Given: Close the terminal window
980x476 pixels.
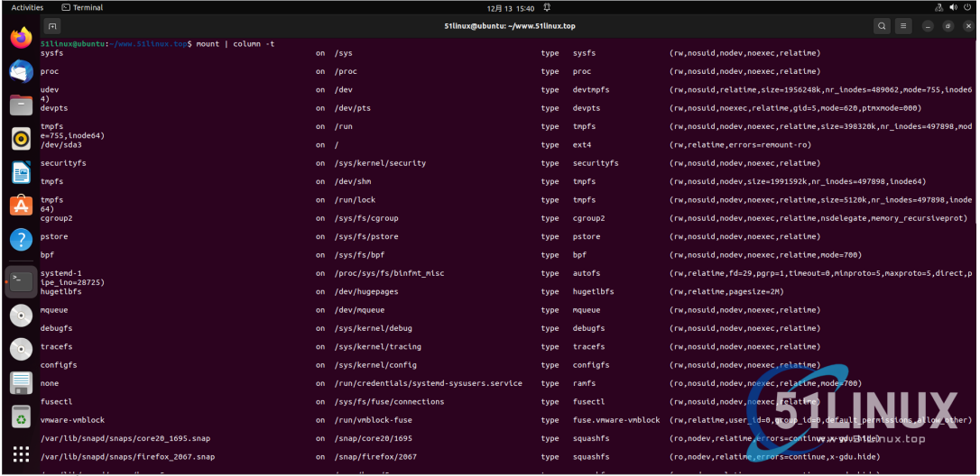Looking at the screenshot, I should click(x=967, y=26).
